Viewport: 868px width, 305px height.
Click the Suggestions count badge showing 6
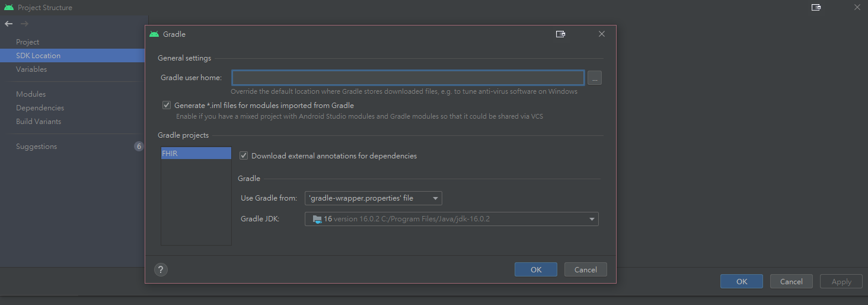pyautogui.click(x=139, y=147)
